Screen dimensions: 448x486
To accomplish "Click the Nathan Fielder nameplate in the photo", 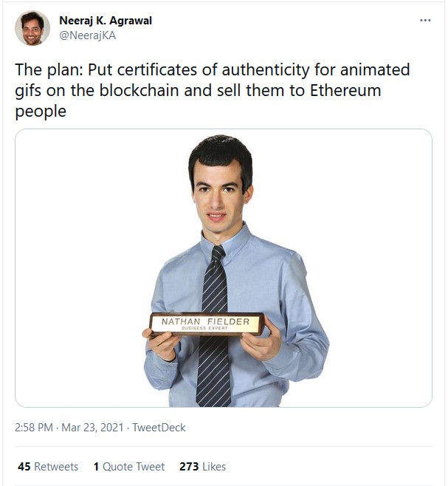I will [207, 323].
